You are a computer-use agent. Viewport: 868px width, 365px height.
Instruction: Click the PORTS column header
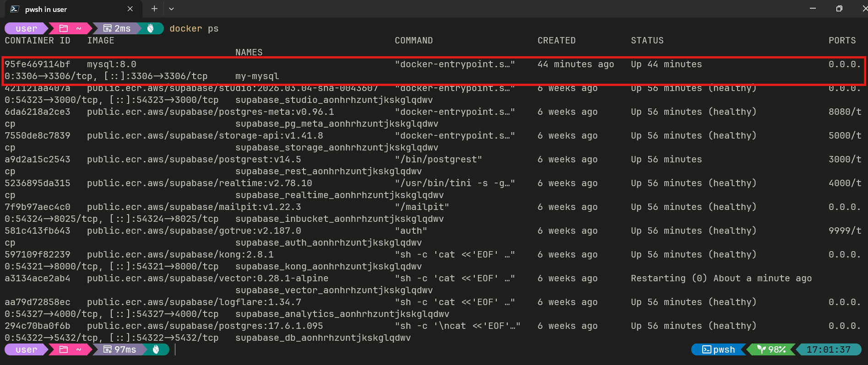842,40
